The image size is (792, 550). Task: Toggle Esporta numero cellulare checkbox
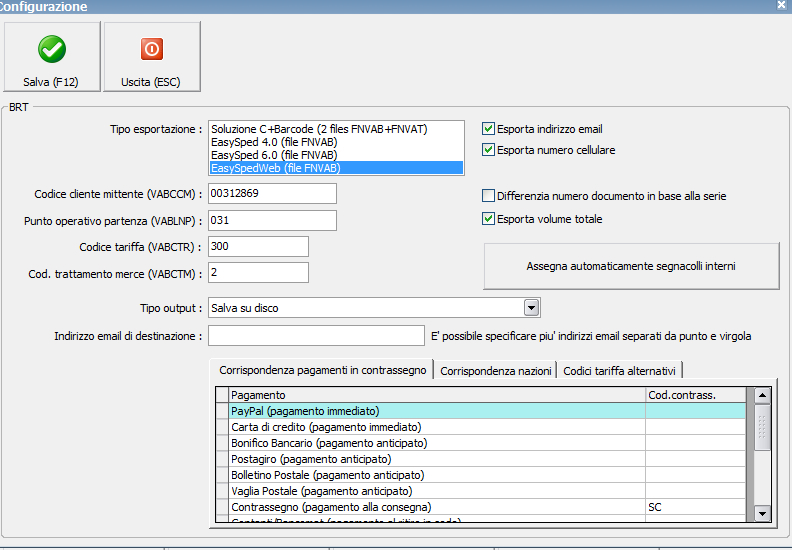pos(488,150)
